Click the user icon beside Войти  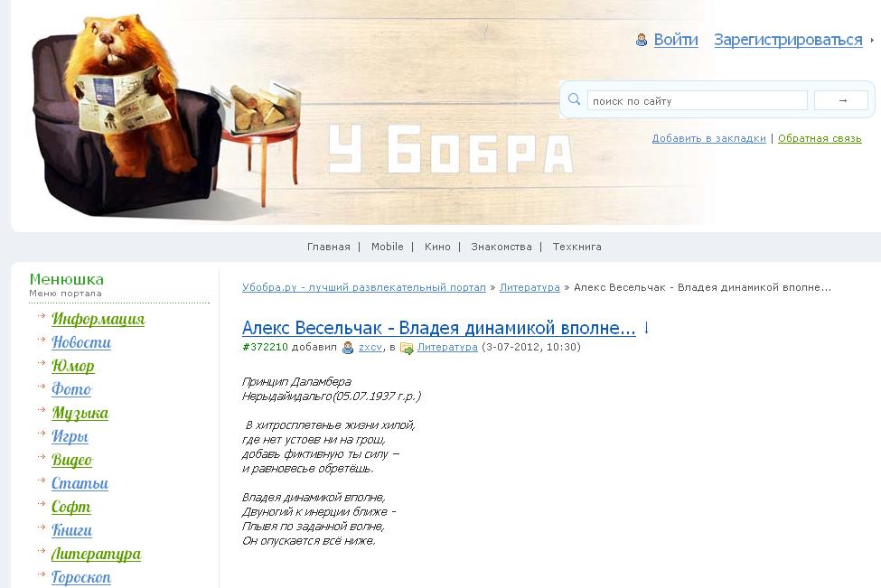click(x=641, y=40)
